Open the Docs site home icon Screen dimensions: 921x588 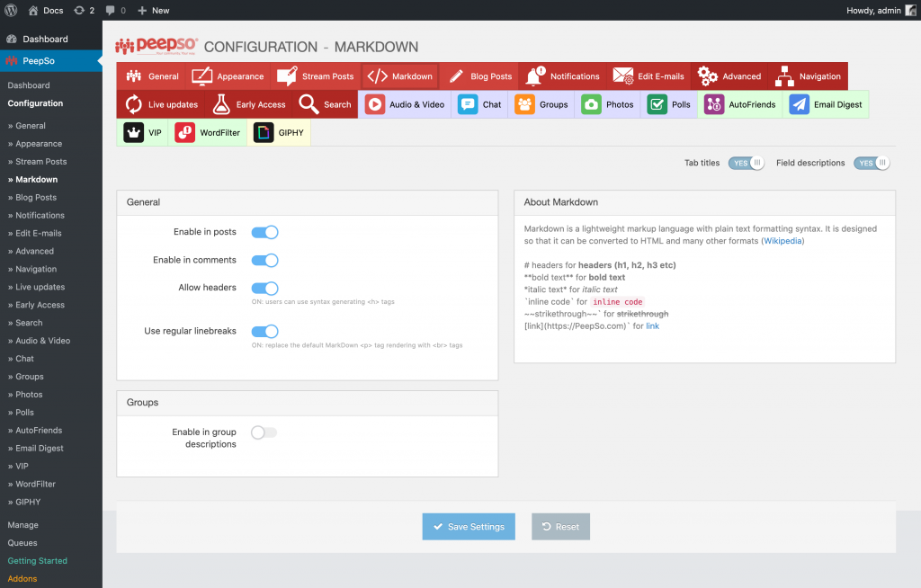33,10
